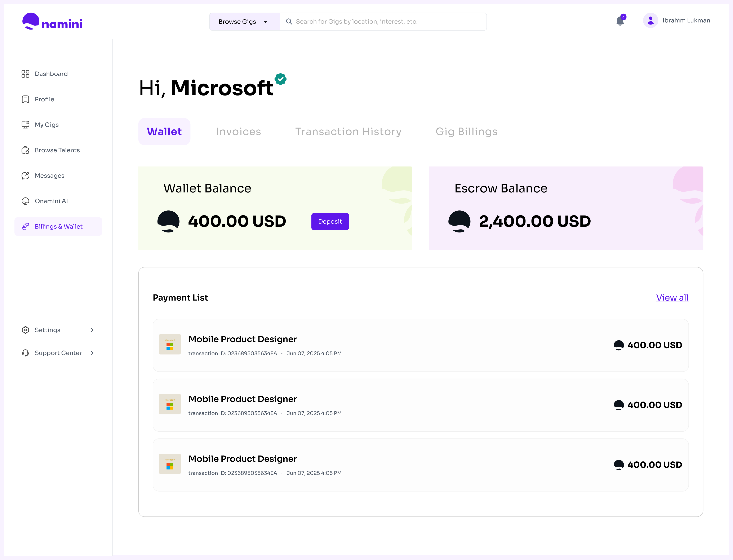This screenshot has height=560, width=733.
Task: Open the Gig Billings tab
Action: (x=466, y=132)
